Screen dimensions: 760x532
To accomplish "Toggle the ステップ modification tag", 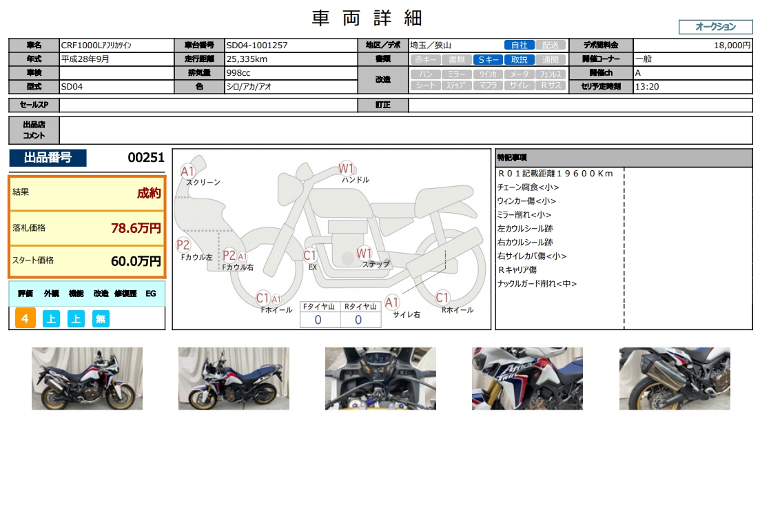I will pos(457,85).
